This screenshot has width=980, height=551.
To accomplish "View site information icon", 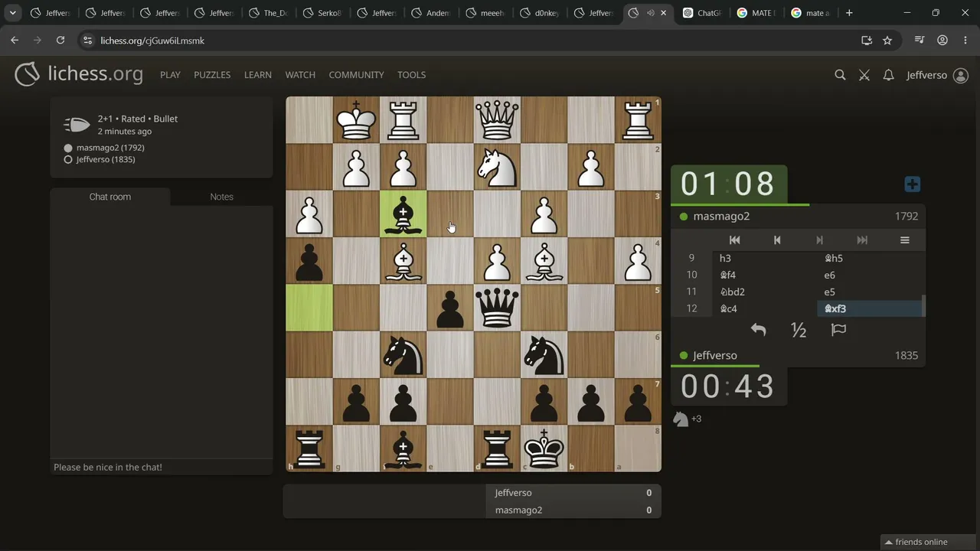I will tap(87, 41).
